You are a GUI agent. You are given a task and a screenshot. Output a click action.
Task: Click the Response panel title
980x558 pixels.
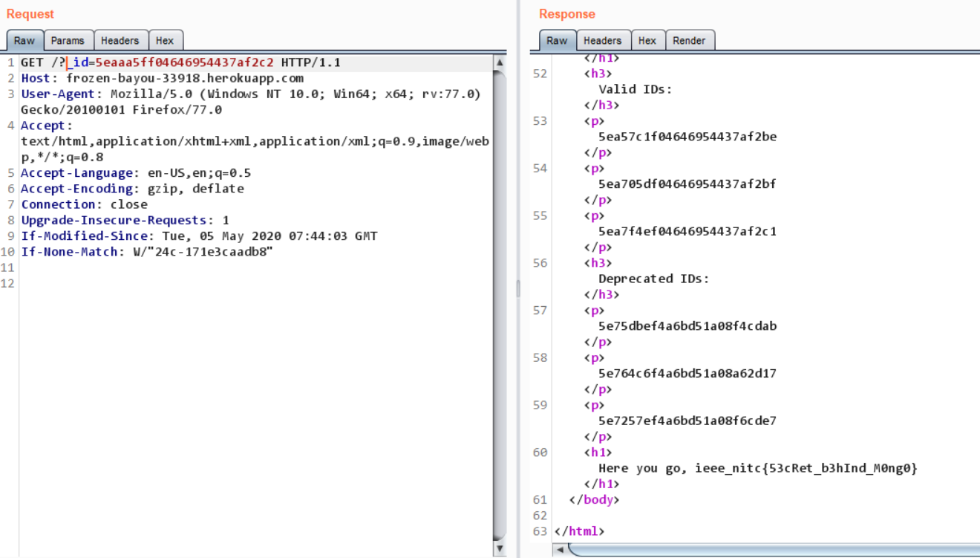point(567,14)
